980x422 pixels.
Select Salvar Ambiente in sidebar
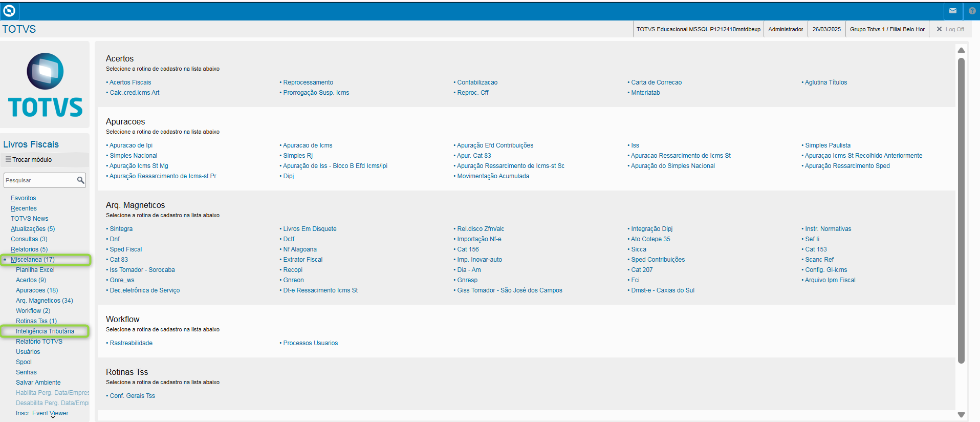pyautogui.click(x=38, y=383)
